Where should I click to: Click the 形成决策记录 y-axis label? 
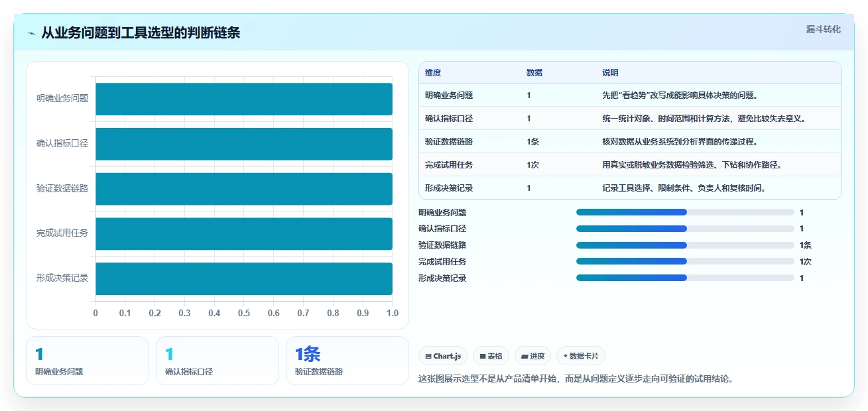click(x=62, y=278)
